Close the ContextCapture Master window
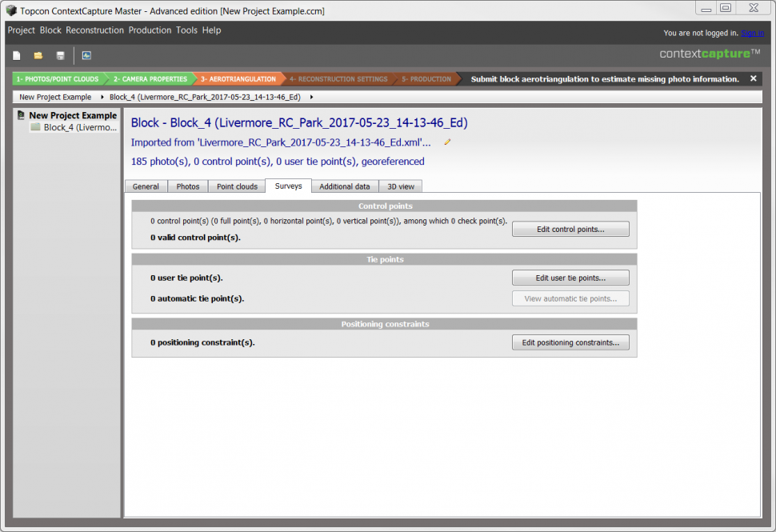 point(754,8)
